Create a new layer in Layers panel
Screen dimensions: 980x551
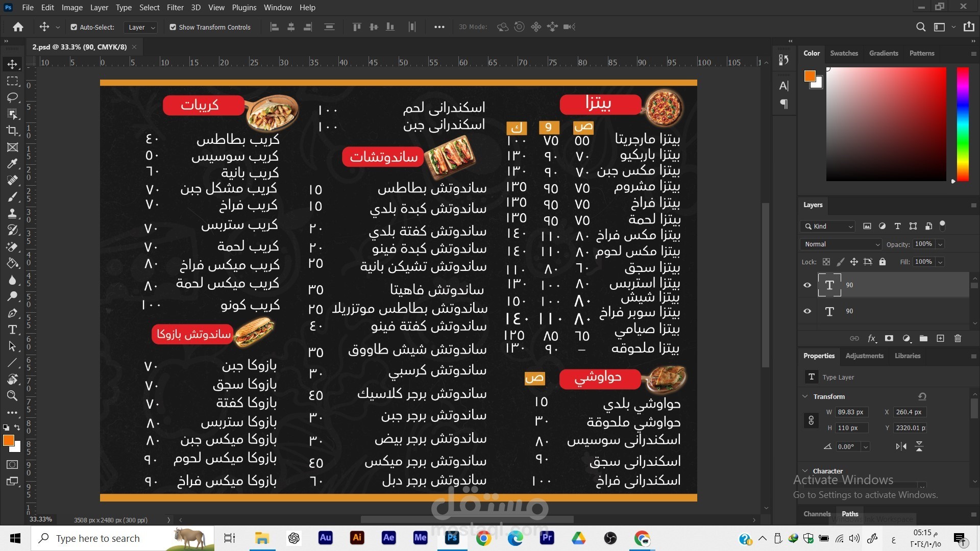pos(941,338)
